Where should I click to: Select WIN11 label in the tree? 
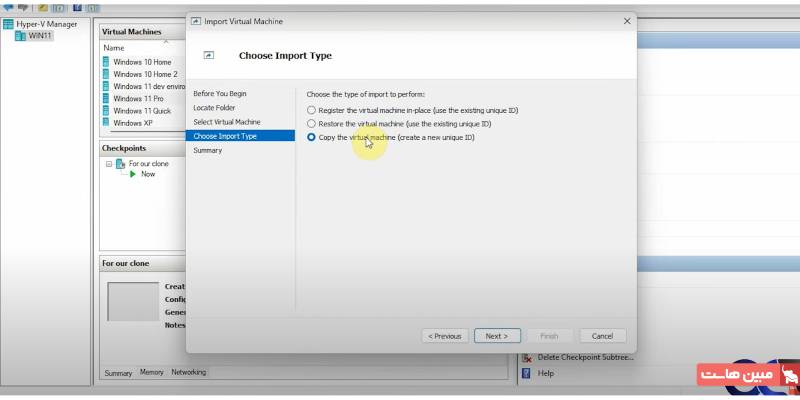40,36
